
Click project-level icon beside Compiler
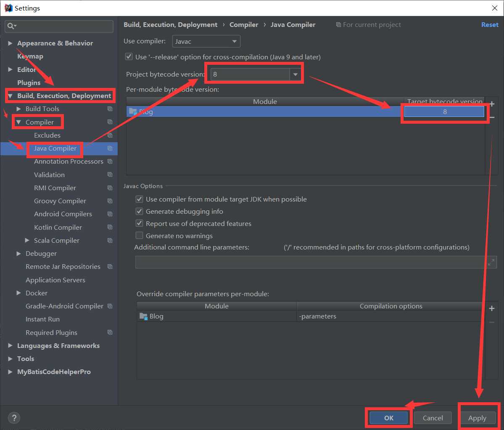[110, 122]
